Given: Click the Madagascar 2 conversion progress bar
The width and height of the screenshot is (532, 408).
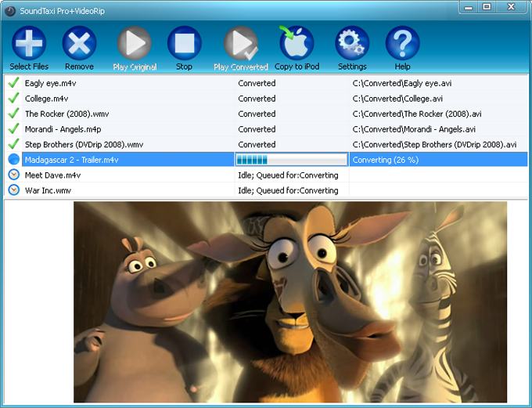Looking at the screenshot, I should pos(292,159).
